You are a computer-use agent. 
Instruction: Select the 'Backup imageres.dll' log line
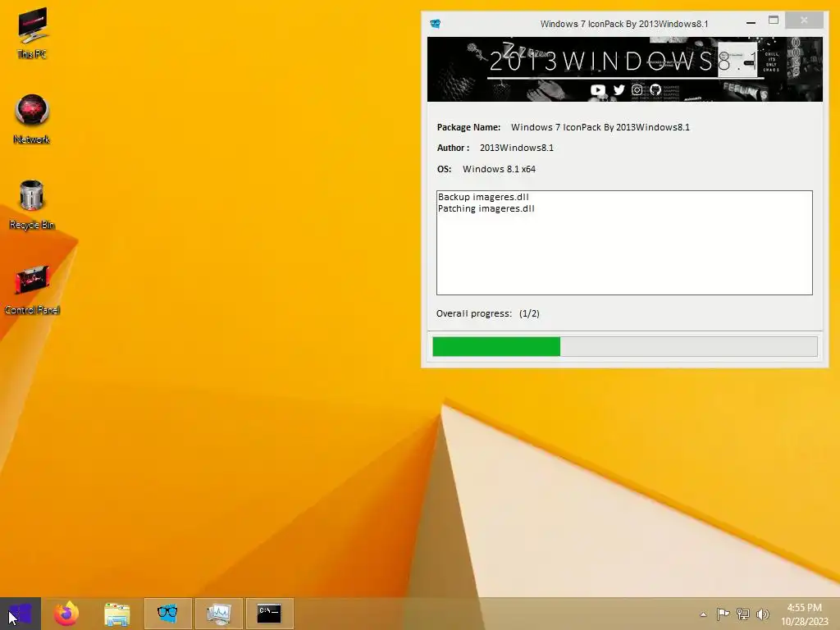(x=483, y=197)
